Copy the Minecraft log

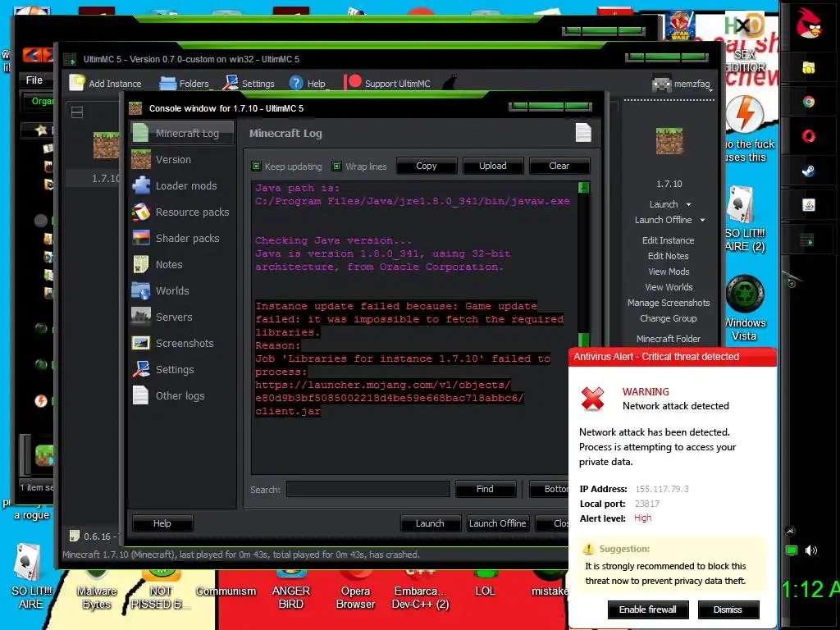(x=427, y=166)
